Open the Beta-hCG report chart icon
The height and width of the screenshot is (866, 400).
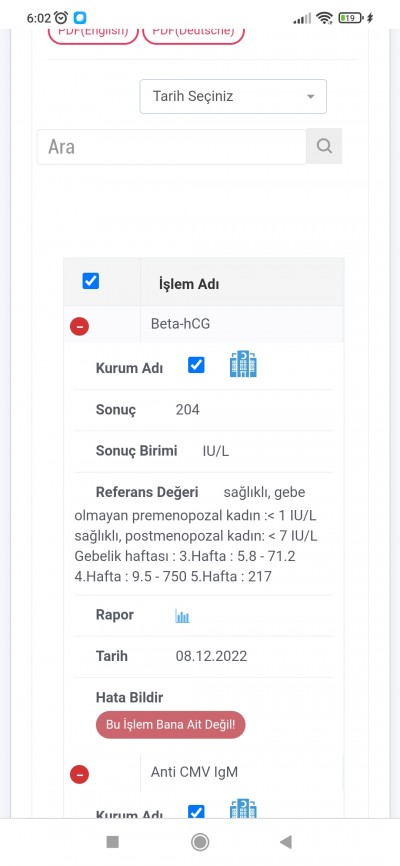182,616
